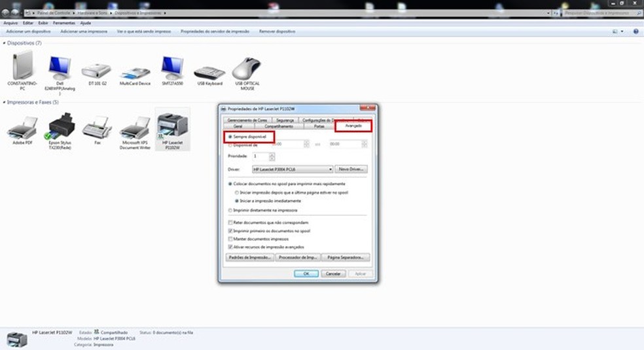
Task: Select Iniciar impressão depois da última página
Action: click(x=236, y=192)
